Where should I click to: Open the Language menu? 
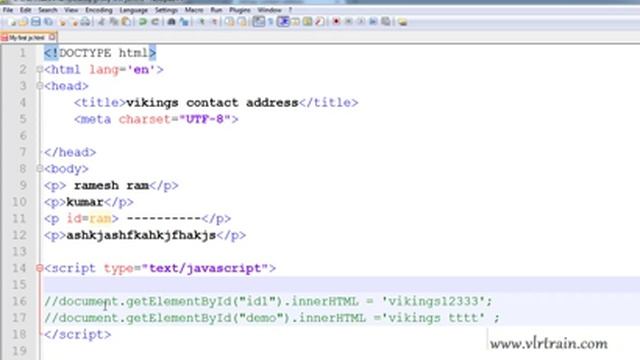(133, 10)
